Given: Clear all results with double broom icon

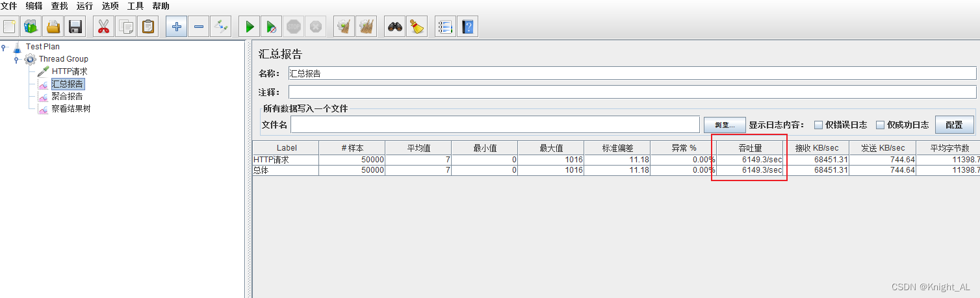Looking at the screenshot, I should (x=367, y=27).
